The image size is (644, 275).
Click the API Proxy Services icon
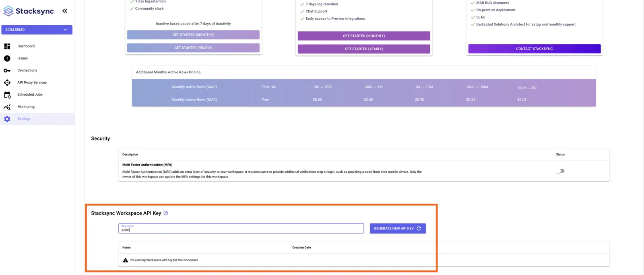tap(7, 83)
